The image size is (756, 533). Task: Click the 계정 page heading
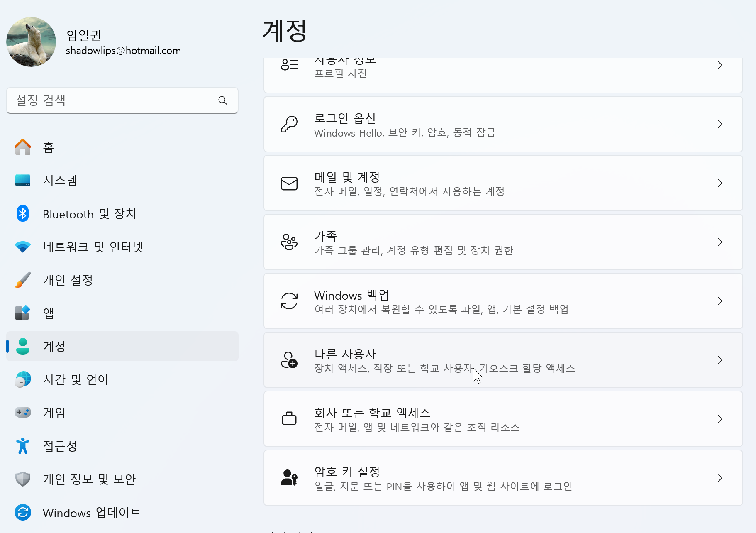[x=285, y=31]
